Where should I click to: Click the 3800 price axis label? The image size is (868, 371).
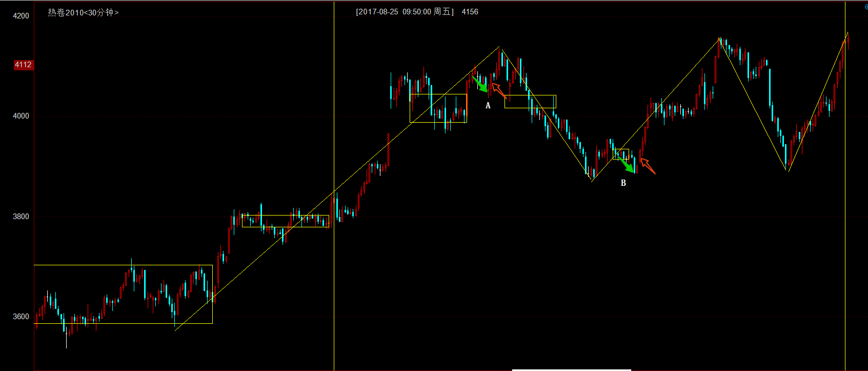click(x=21, y=217)
